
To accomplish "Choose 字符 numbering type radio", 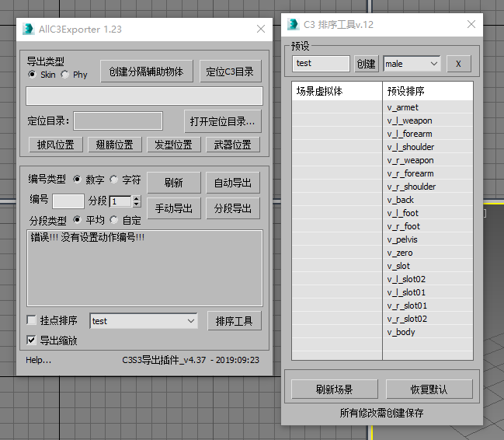I will (x=113, y=179).
